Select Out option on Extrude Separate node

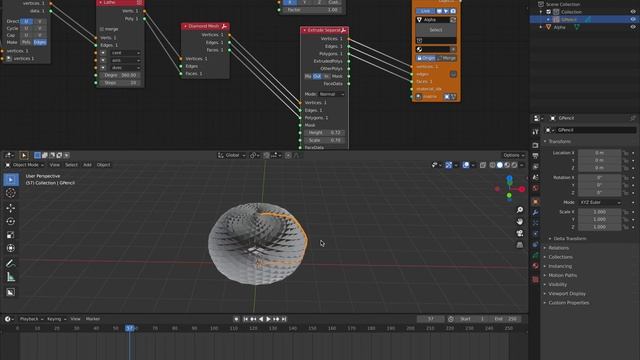click(x=317, y=76)
